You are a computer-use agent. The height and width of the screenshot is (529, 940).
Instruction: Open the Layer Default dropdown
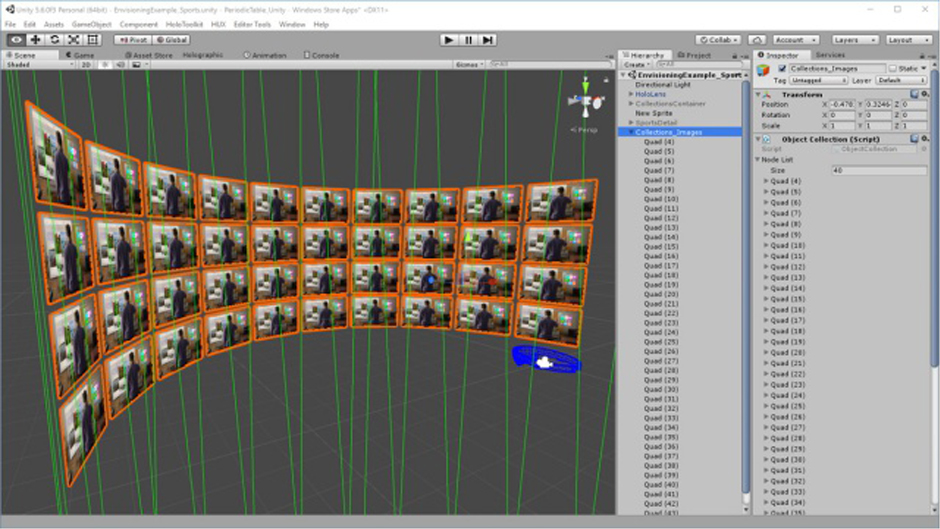(902, 80)
